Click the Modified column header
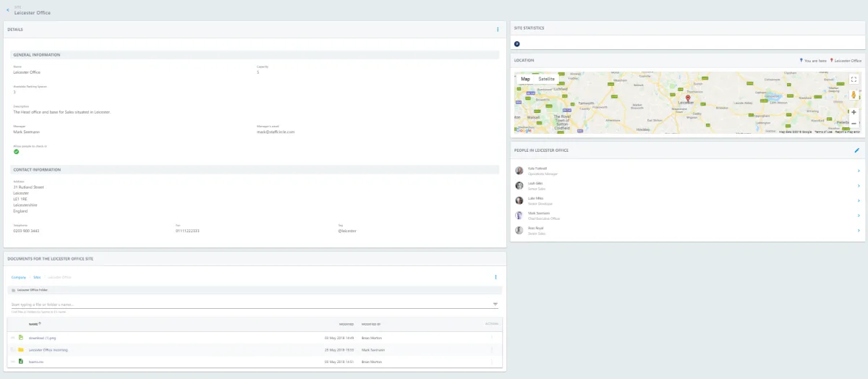The height and width of the screenshot is (379, 868). pyautogui.click(x=346, y=324)
